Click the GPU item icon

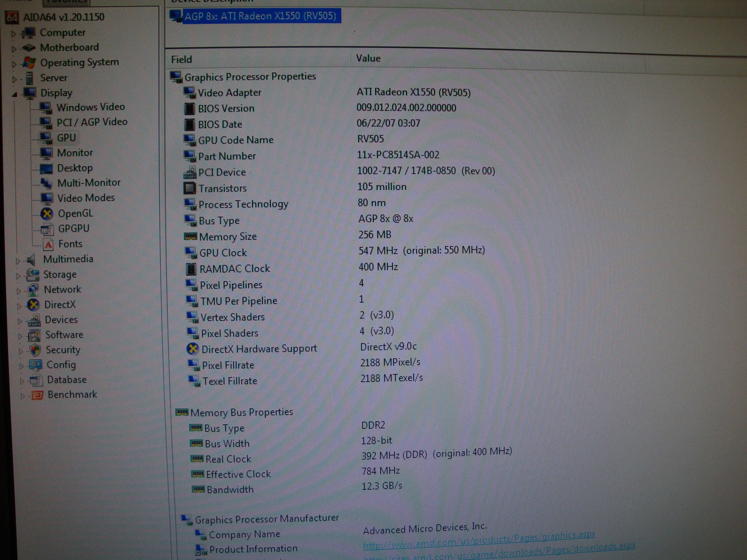pos(46,138)
